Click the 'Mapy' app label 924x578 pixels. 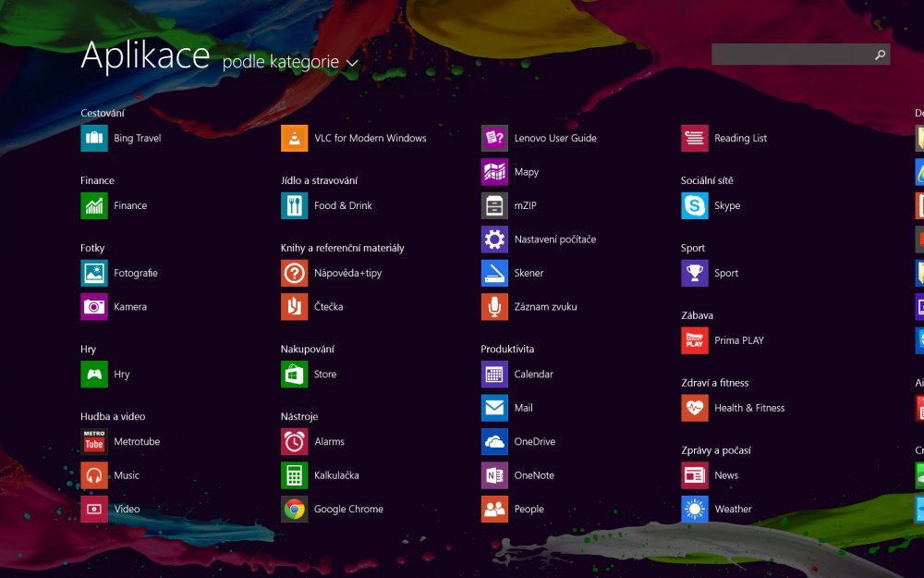[x=527, y=172]
